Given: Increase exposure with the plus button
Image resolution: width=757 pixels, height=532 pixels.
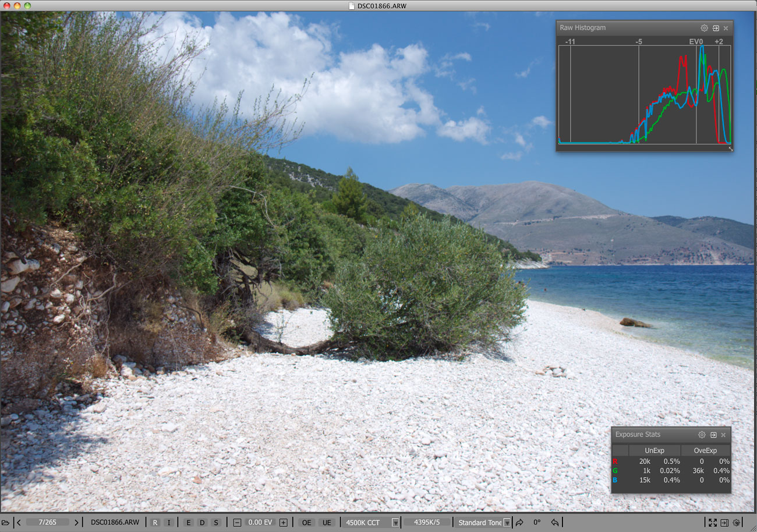Looking at the screenshot, I should pos(283,522).
